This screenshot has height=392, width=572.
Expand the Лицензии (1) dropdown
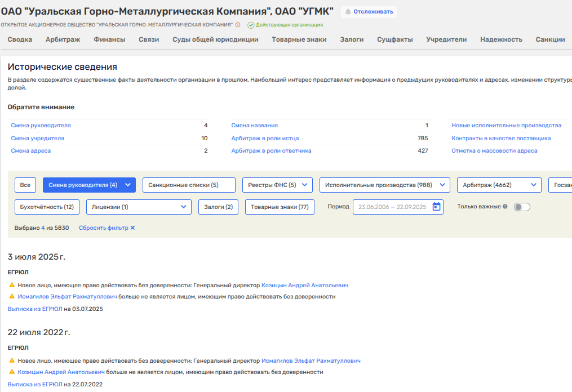(x=139, y=207)
